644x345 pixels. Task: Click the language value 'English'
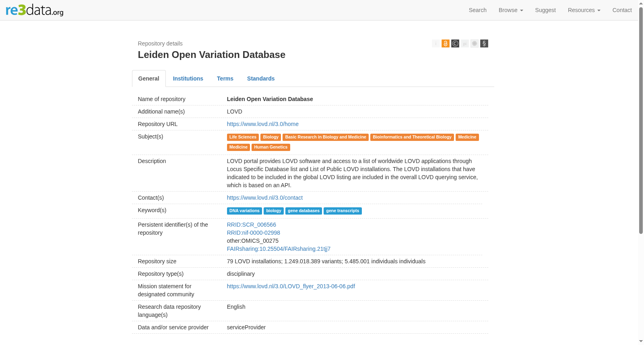coord(236,307)
